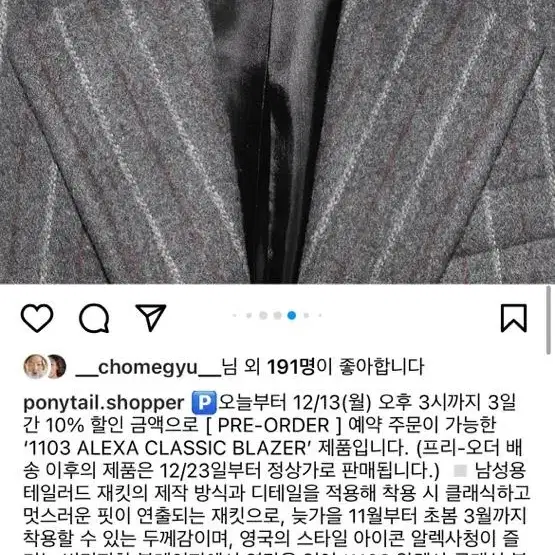
Task: Select the rightmost tiny carousel dot
Action: click(x=320, y=315)
